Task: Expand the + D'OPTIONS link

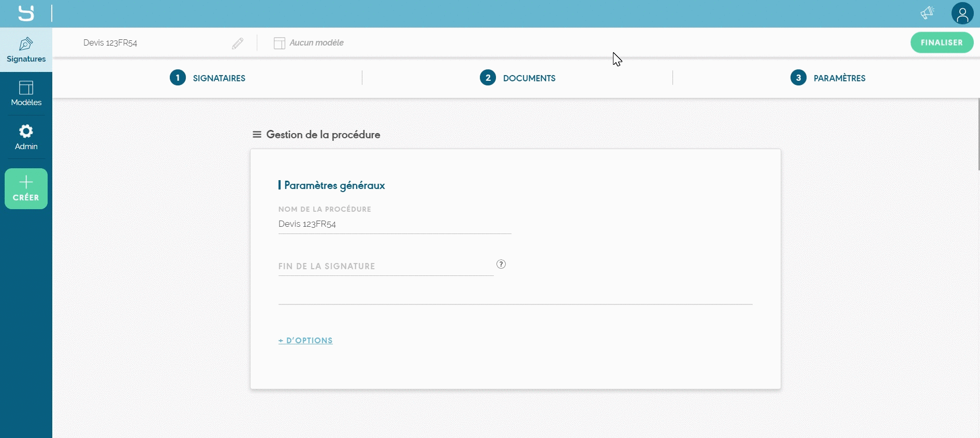Action: tap(305, 340)
